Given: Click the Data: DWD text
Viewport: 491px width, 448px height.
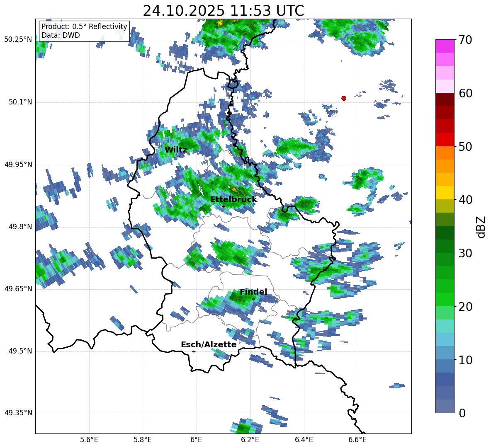Looking at the screenshot, I should (x=61, y=35).
